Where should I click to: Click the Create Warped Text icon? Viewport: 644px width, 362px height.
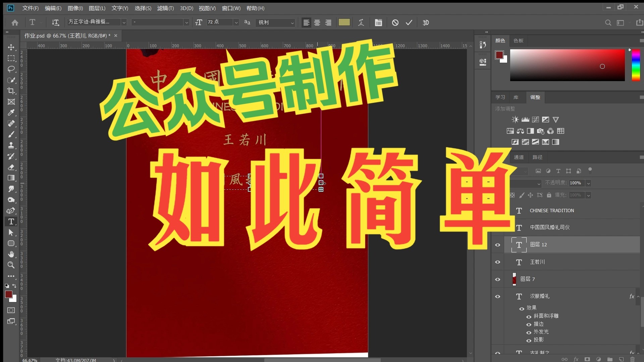point(361,22)
